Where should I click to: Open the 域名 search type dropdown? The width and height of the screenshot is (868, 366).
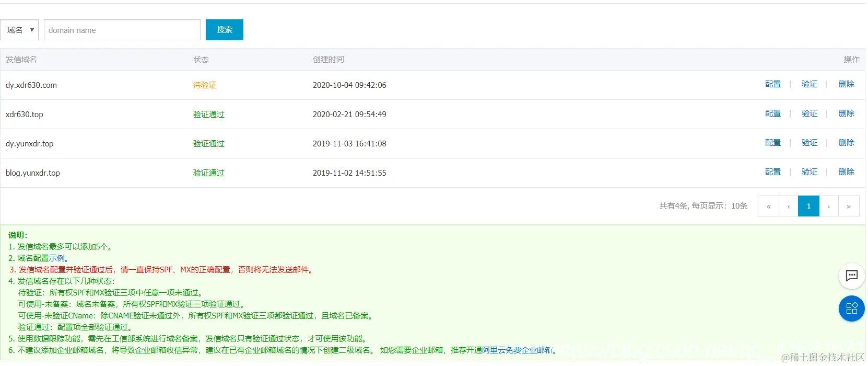click(19, 30)
